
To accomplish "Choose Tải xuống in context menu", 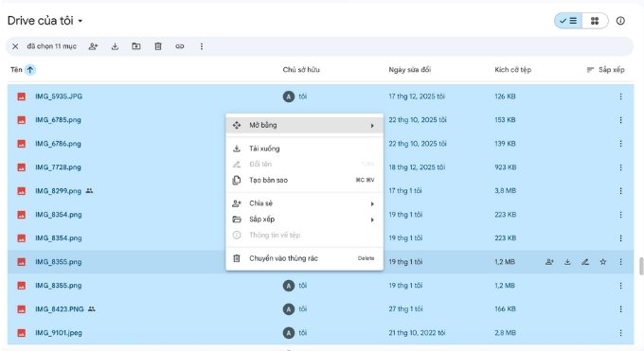I will tap(304, 149).
